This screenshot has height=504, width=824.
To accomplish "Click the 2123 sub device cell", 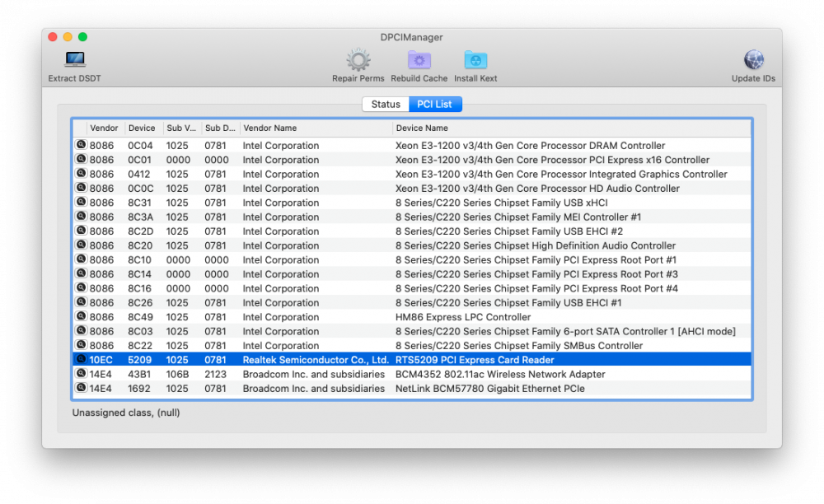I will 215,375.
